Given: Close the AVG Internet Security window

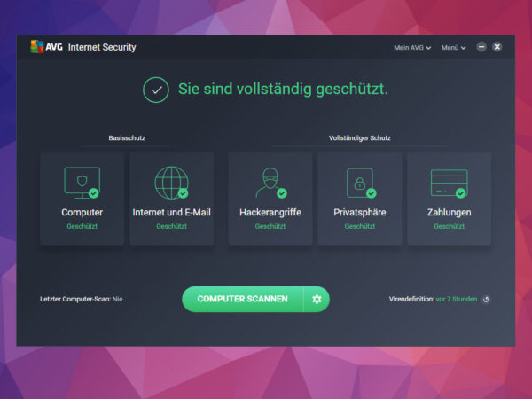Looking at the screenshot, I should (497, 47).
